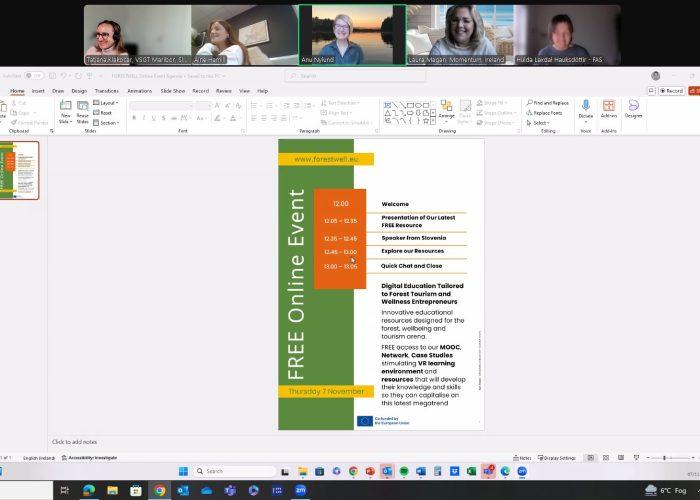The height and width of the screenshot is (500, 700).
Task: Open the Slide Show tab
Action: pos(173,90)
